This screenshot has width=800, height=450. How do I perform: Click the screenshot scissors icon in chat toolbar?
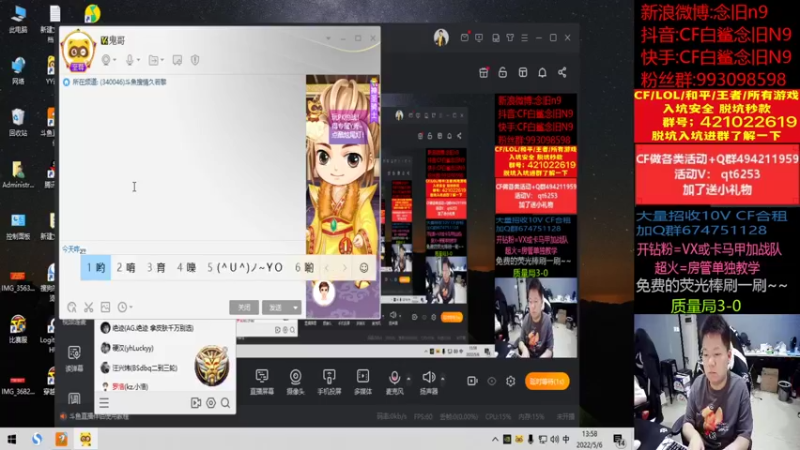click(x=89, y=307)
